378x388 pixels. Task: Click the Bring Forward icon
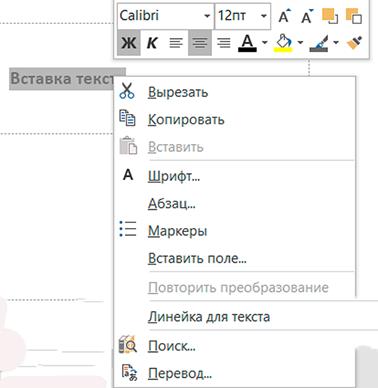[330, 16]
